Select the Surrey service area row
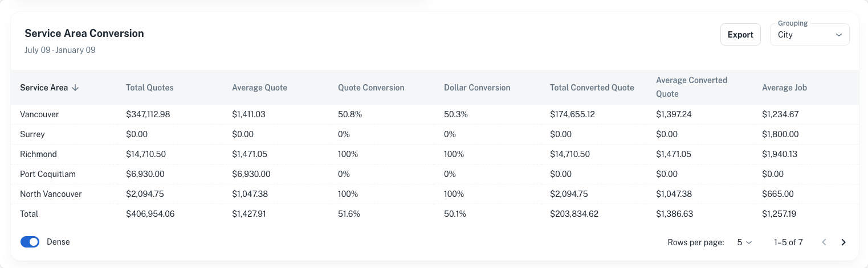 (x=32, y=134)
